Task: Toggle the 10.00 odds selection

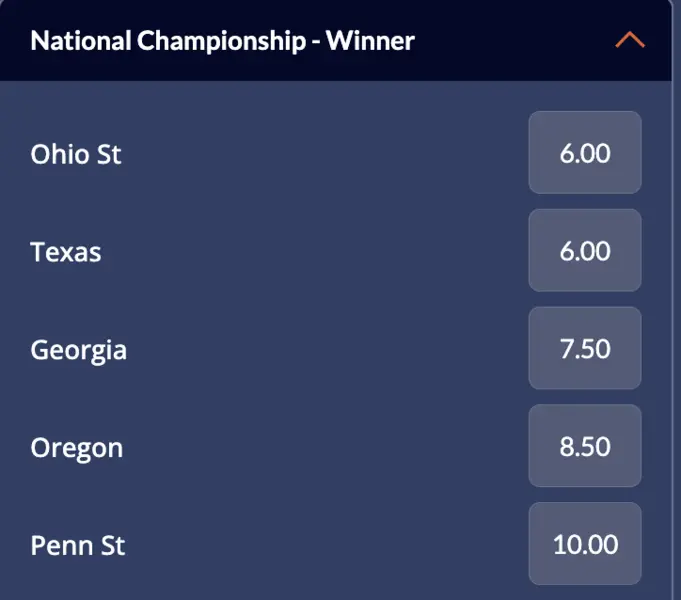Action: point(585,545)
